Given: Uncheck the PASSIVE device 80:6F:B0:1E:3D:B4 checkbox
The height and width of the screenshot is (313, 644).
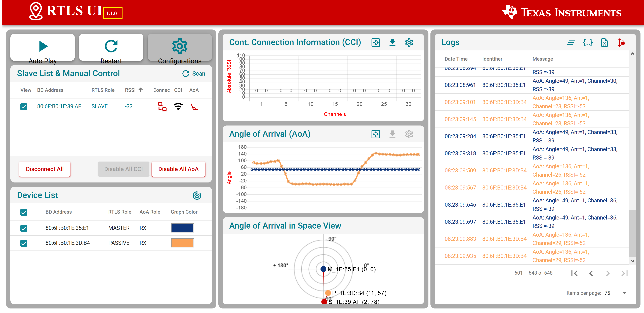Looking at the screenshot, I should coord(24,243).
